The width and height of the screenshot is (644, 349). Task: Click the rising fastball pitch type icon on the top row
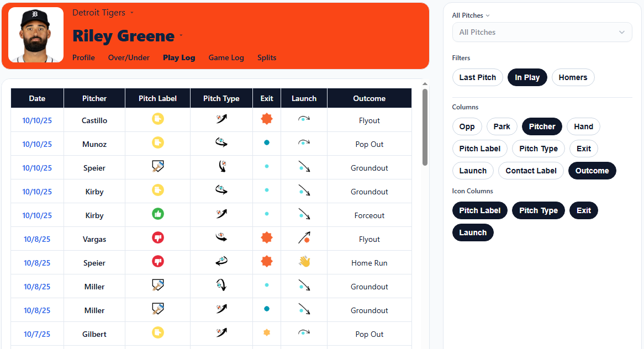pos(221,118)
